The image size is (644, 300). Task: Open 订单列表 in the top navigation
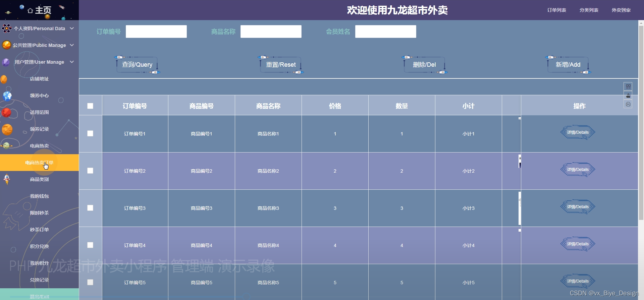coord(557,10)
